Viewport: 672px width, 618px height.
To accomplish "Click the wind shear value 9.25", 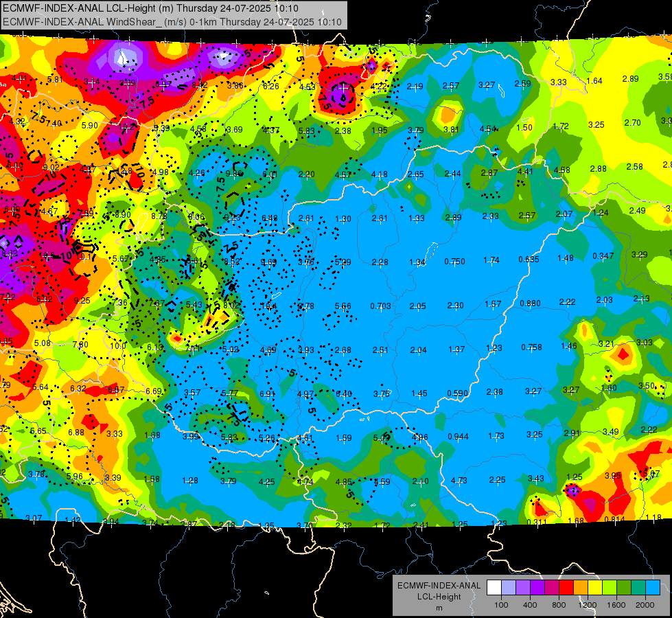I will pos(82,301).
